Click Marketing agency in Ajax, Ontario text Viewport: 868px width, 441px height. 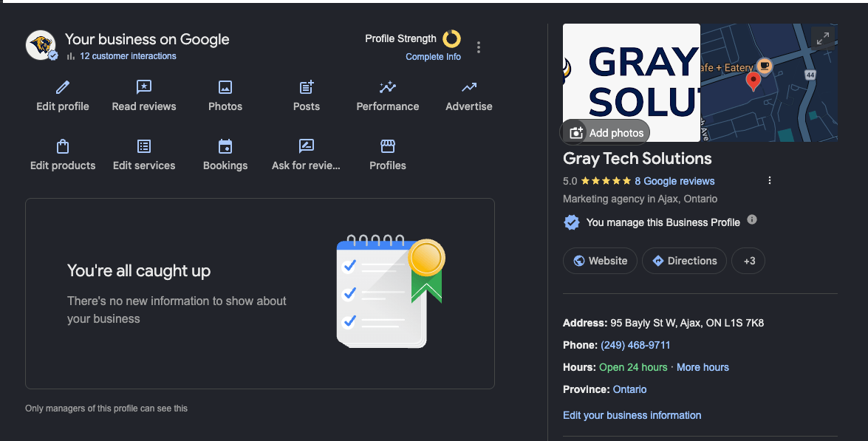coord(640,199)
